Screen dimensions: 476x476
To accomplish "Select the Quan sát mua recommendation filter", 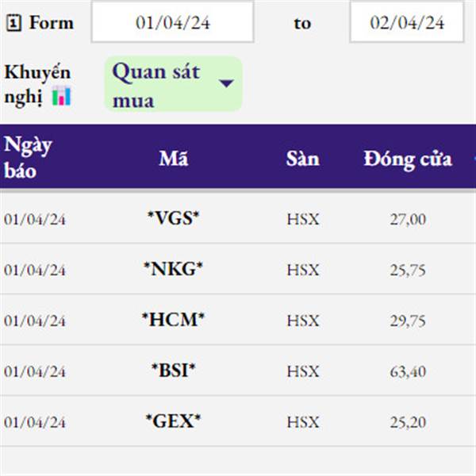I will pos(156,85).
